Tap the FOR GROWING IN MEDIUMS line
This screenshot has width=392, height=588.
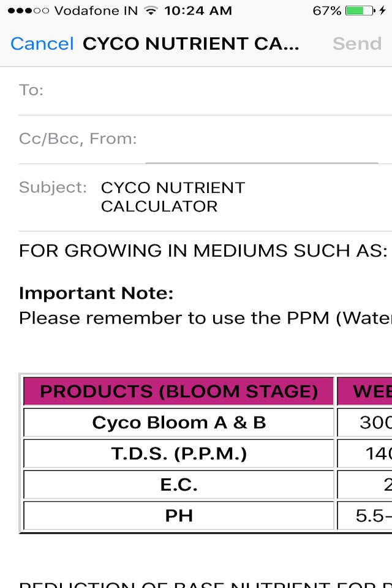click(x=203, y=251)
